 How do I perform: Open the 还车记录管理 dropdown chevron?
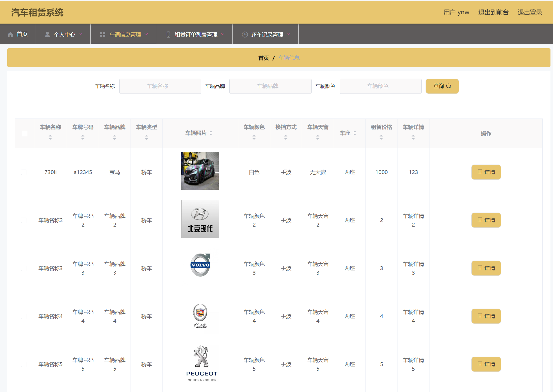click(289, 34)
